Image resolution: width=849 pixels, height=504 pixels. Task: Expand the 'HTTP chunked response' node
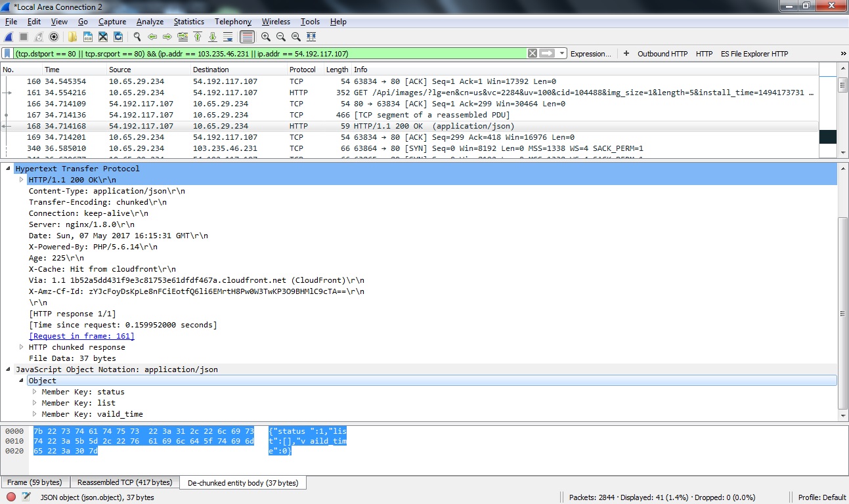pyautogui.click(x=22, y=347)
